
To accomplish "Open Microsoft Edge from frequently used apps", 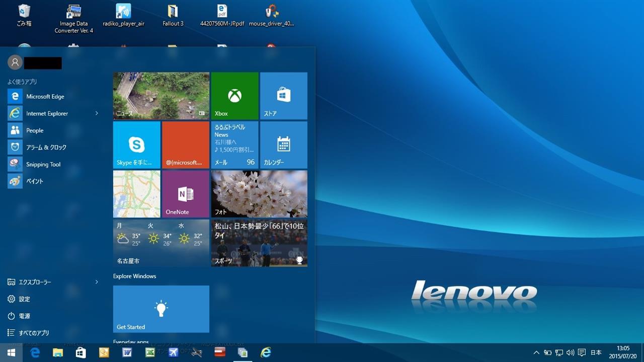I will pos(53,97).
